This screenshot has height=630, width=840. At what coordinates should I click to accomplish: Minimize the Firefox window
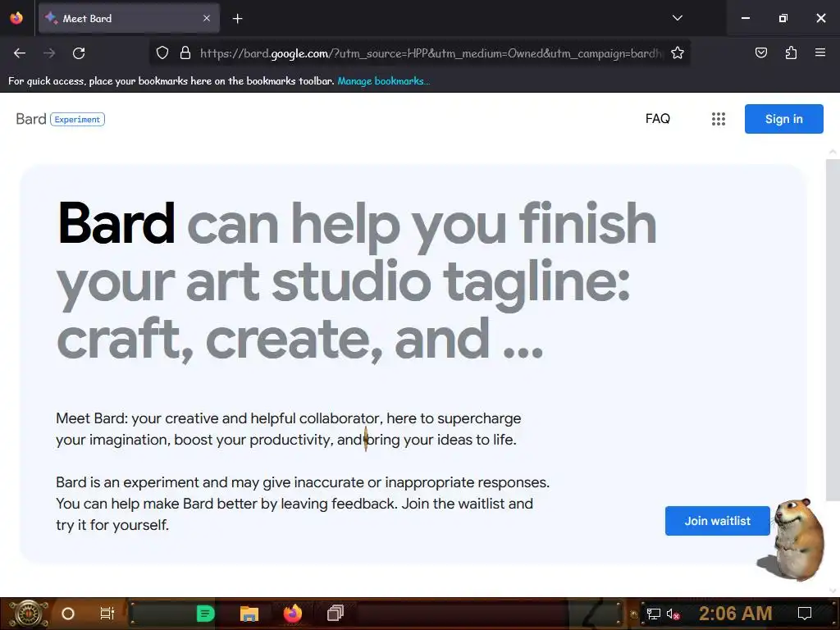click(x=745, y=18)
